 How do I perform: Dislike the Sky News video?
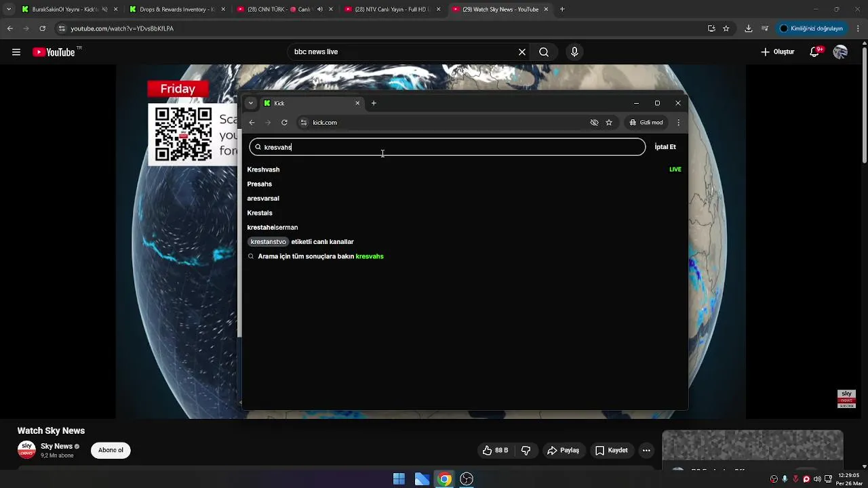click(x=526, y=450)
